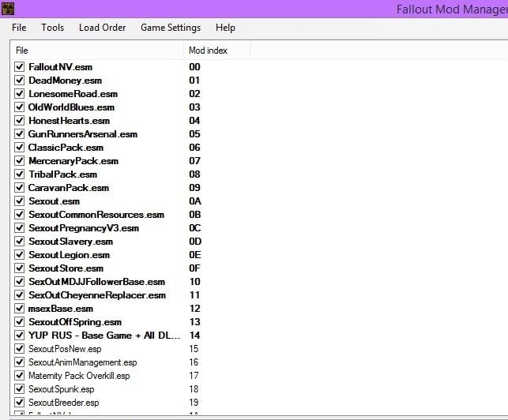Click mod index value 0A
Screen dimensions: 508x420
point(195,201)
